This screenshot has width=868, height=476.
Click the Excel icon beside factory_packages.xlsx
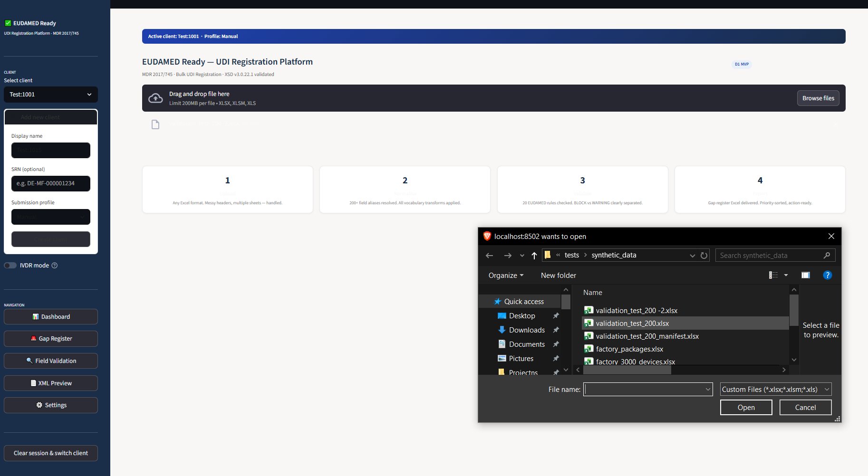589,349
